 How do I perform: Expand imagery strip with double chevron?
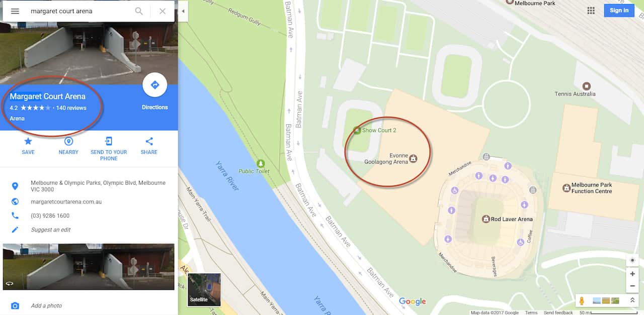(632, 300)
